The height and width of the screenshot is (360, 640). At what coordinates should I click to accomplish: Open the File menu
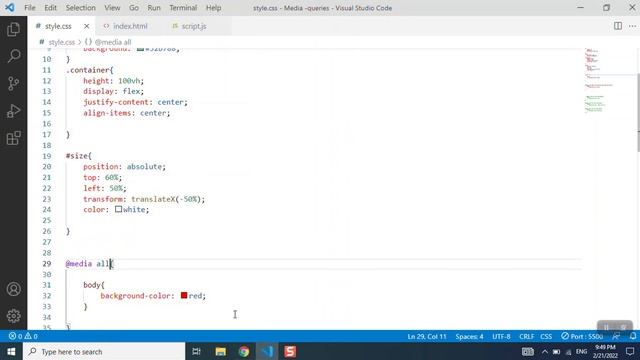30,8
